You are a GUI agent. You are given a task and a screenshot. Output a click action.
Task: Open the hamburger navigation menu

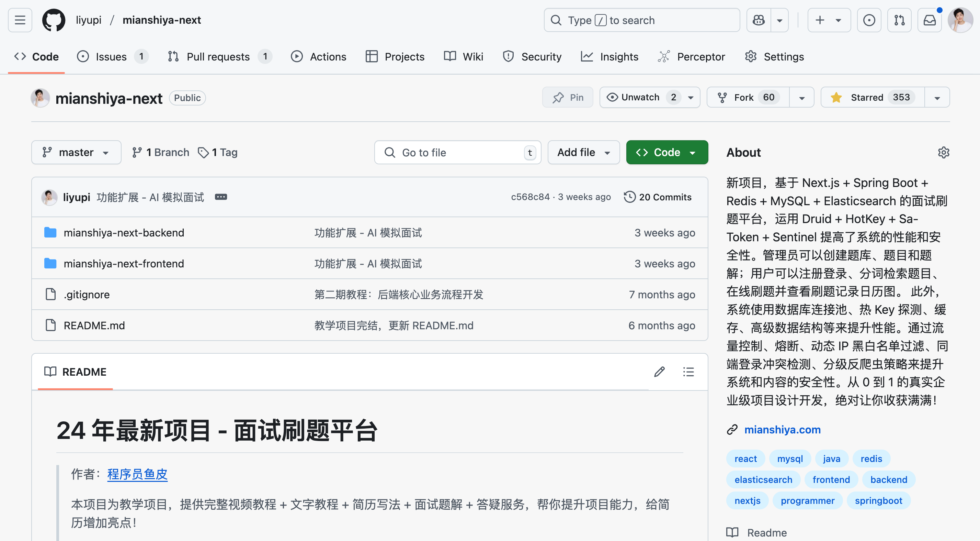click(x=20, y=20)
